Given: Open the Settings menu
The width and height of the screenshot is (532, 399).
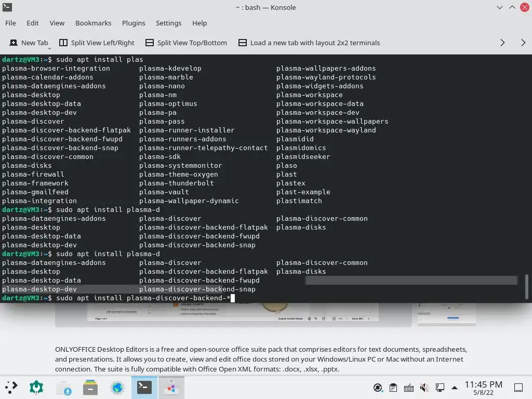Looking at the screenshot, I should coord(169,23).
